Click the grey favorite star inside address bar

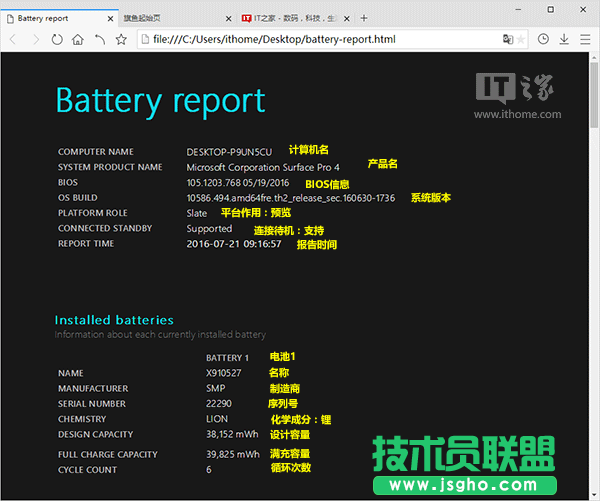coord(520,39)
